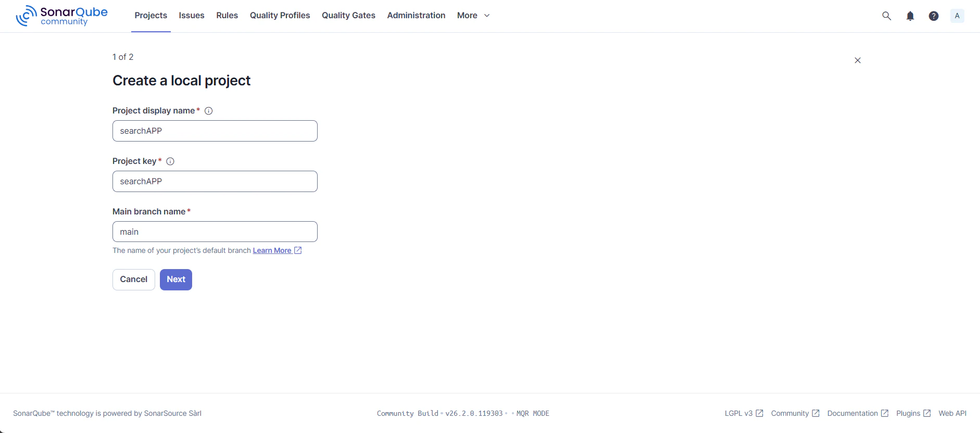Click the SonarQube community logo
Viewport: 980px width, 433px height.
[x=61, y=16]
